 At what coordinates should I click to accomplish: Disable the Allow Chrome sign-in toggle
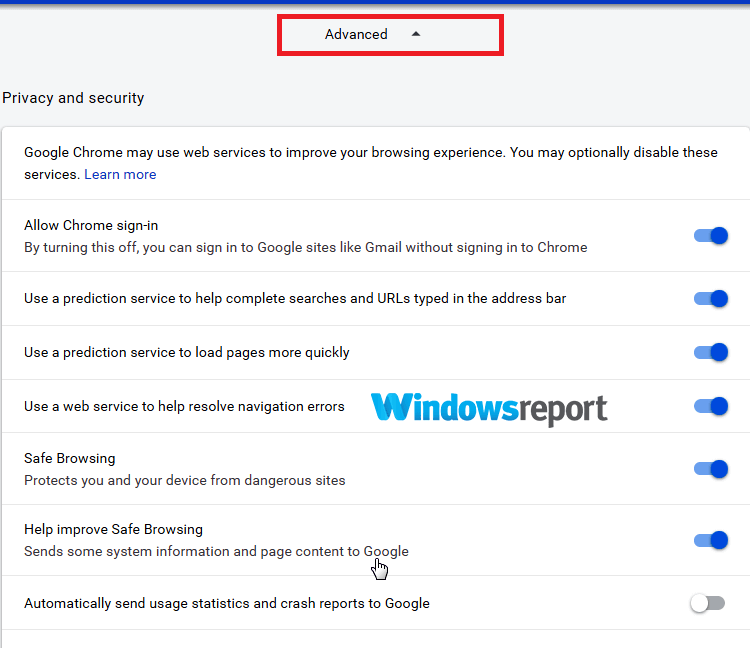click(711, 236)
